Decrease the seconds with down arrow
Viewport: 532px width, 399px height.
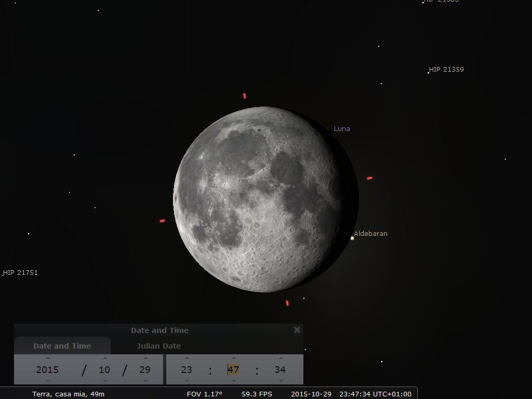point(281,381)
